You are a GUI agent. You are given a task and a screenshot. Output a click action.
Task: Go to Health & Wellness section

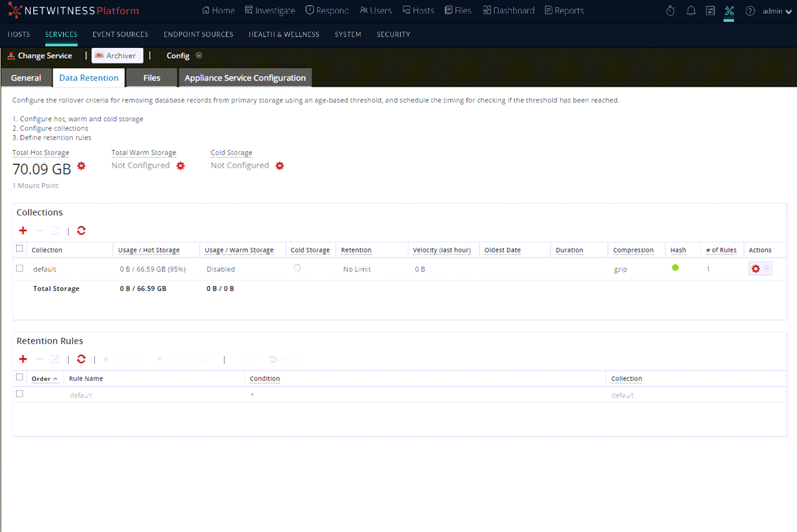click(284, 34)
